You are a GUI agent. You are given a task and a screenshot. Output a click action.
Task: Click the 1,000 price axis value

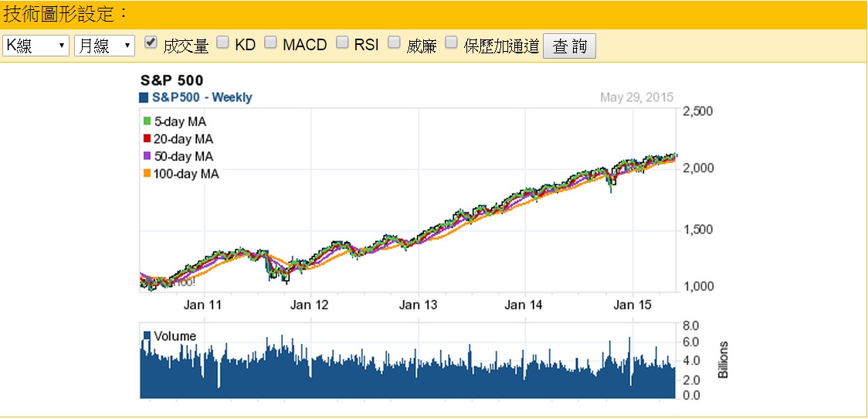tap(698, 287)
